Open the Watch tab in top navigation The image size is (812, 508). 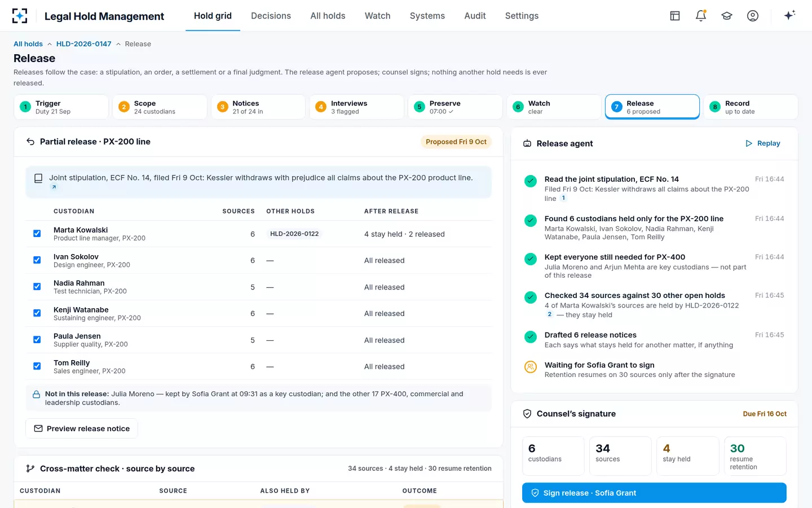point(377,16)
